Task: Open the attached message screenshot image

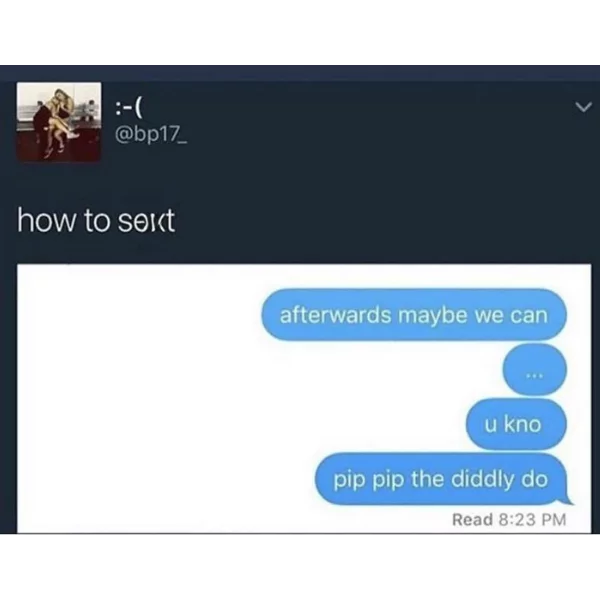Action: (x=304, y=398)
